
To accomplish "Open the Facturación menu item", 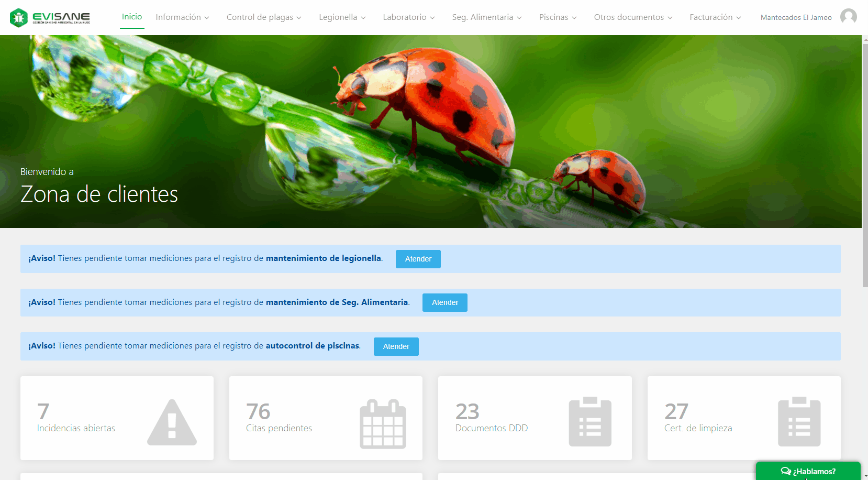I will [715, 17].
